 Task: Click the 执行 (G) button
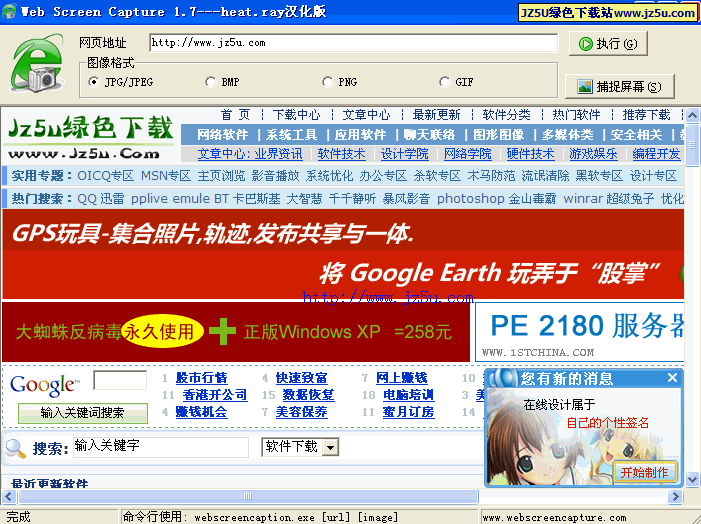click(x=608, y=43)
